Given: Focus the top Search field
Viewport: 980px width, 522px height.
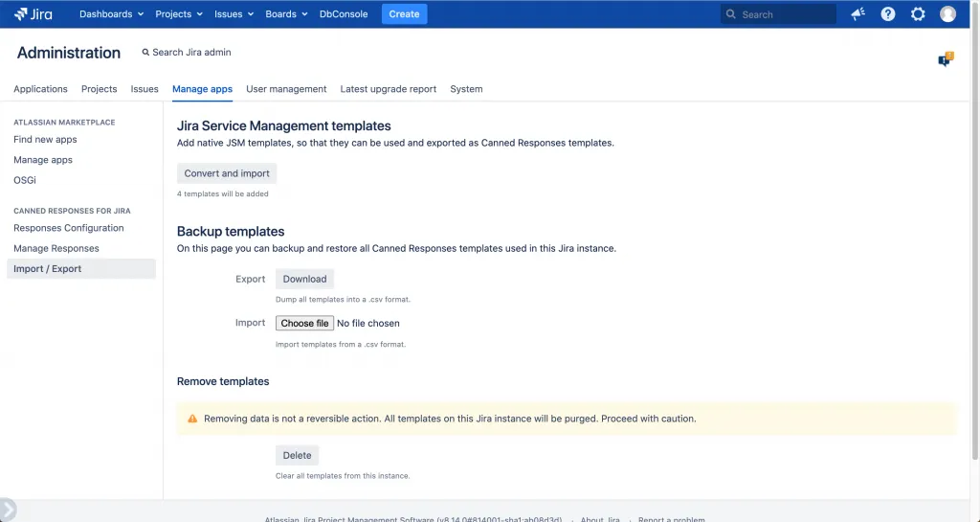Looking at the screenshot, I should coord(778,13).
